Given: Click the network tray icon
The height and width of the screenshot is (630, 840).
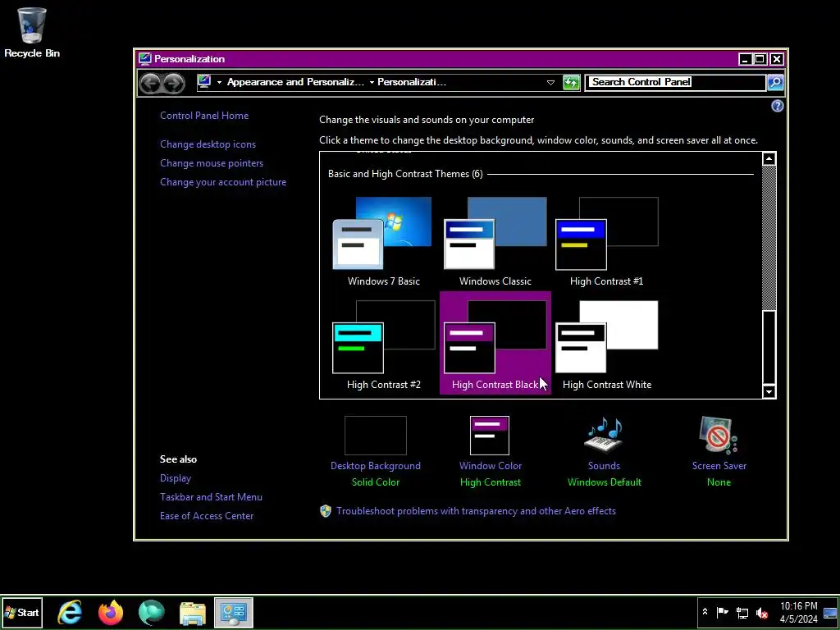Looking at the screenshot, I should coord(742,612).
